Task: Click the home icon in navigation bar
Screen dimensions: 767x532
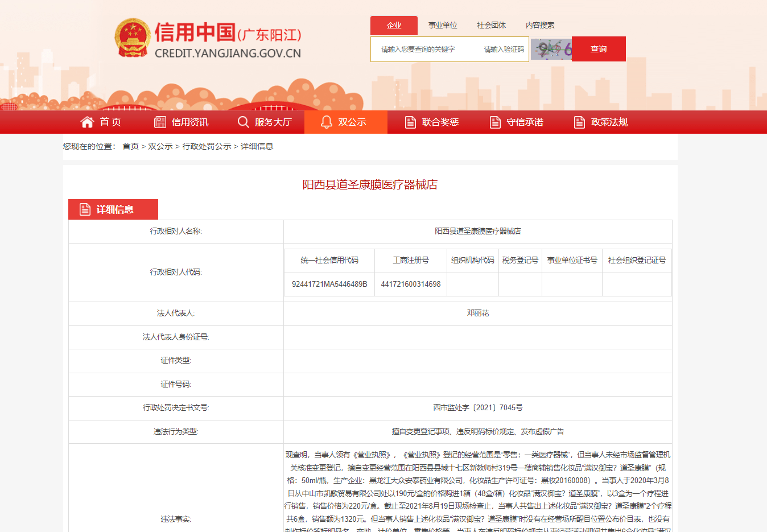Action: [x=87, y=122]
